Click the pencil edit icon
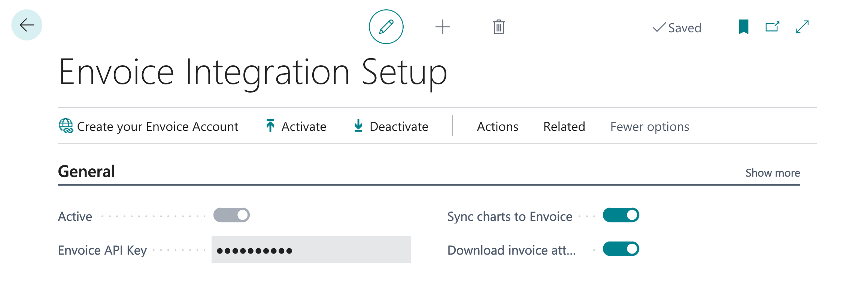 pos(386,27)
